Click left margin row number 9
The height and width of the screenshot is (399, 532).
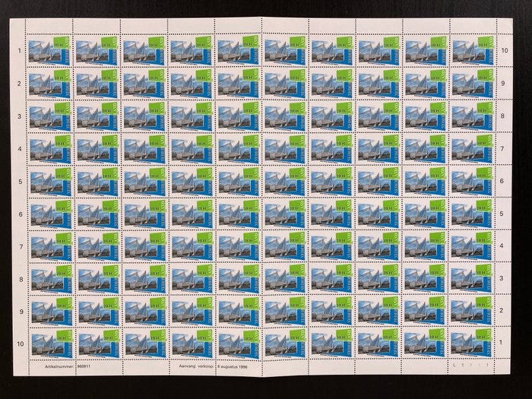point(21,312)
